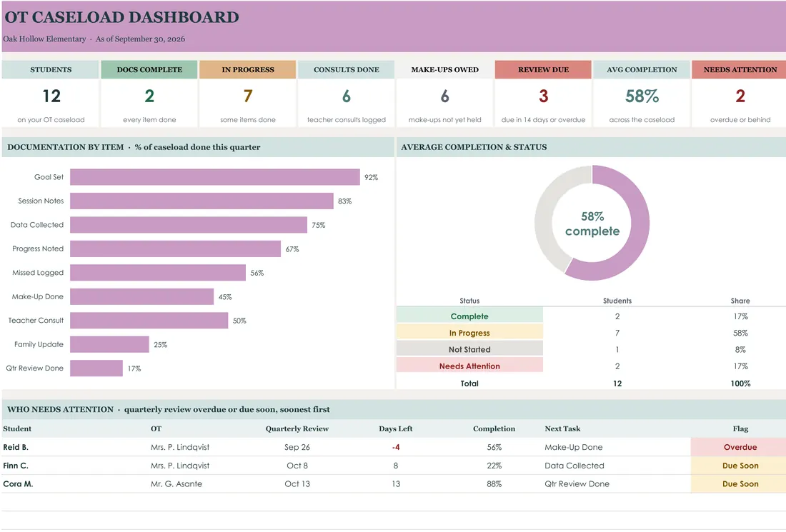The width and height of the screenshot is (786, 532).
Task: Click the Data Collected bar
Action: [189, 225]
